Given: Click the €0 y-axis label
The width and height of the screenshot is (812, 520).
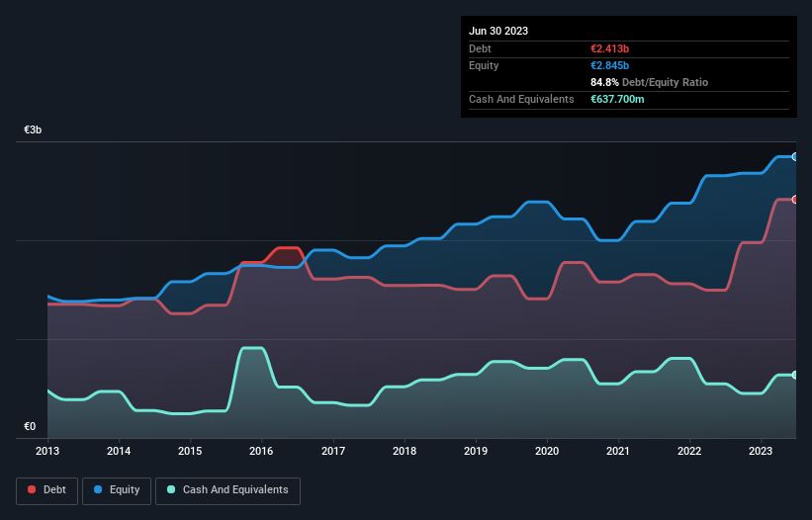Looking at the screenshot, I should pos(30,426).
